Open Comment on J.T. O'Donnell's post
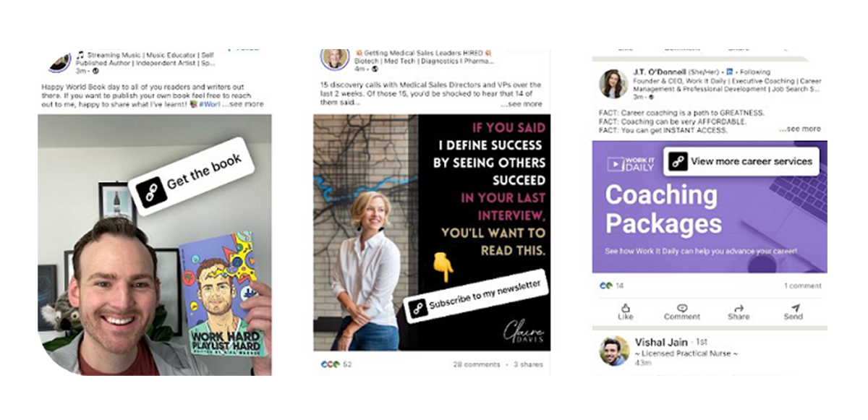The height and width of the screenshot is (420, 868). (682, 312)
